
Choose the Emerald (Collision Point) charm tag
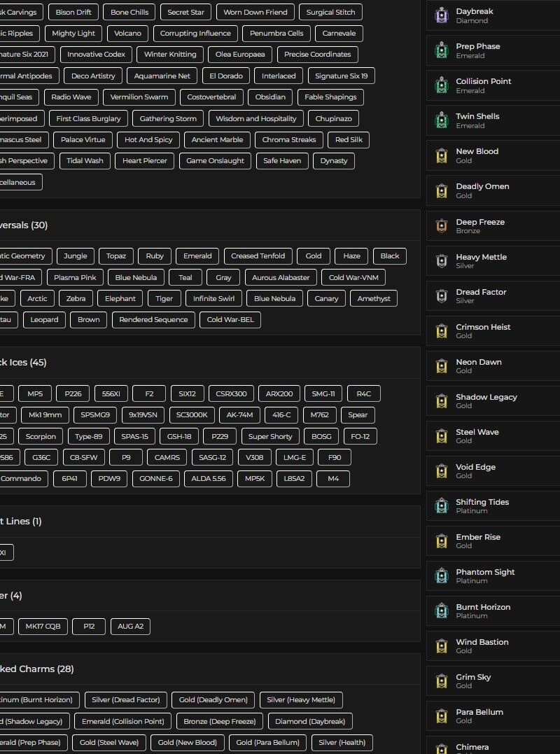122,721
